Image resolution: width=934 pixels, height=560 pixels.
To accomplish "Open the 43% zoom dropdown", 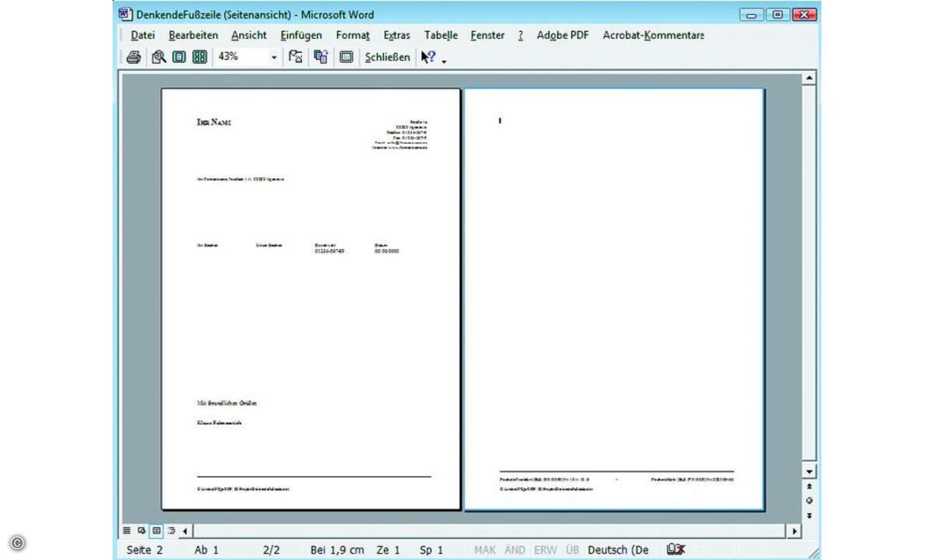I will point(274,57).
